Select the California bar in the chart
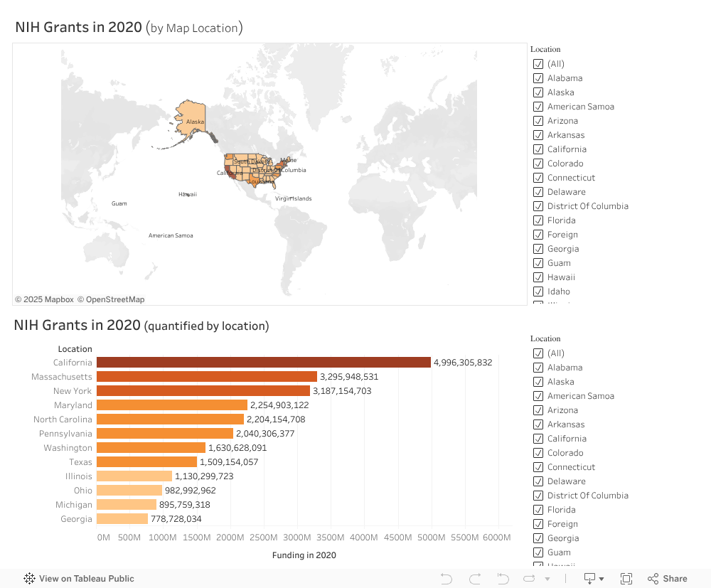 (x=264, y=362)
